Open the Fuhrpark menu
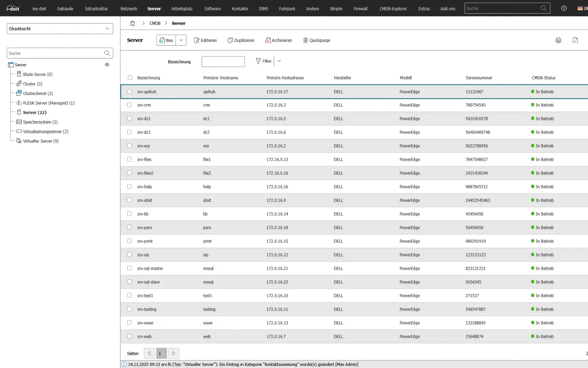This screenshot has height=368, width=588. [287, 8]
